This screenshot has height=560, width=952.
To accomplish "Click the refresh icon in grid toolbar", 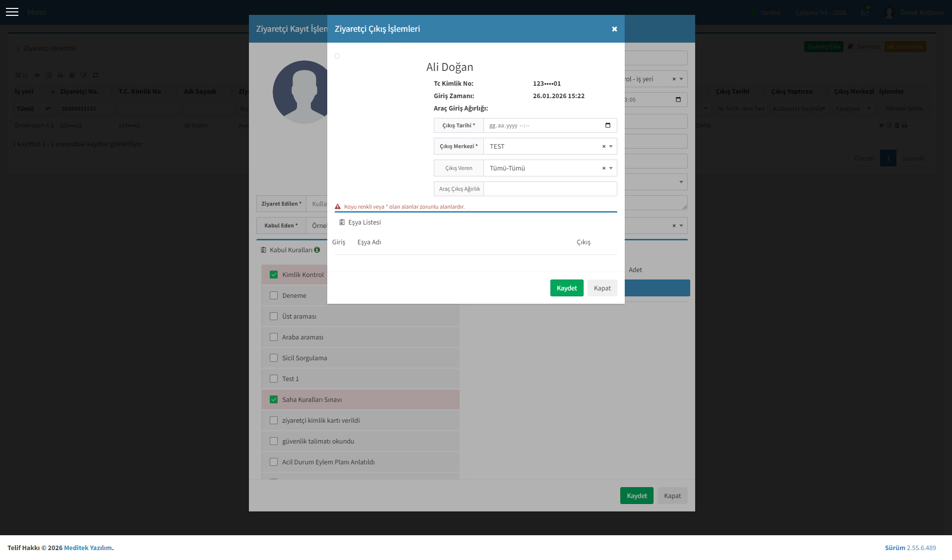I will [x=96, y=75].
